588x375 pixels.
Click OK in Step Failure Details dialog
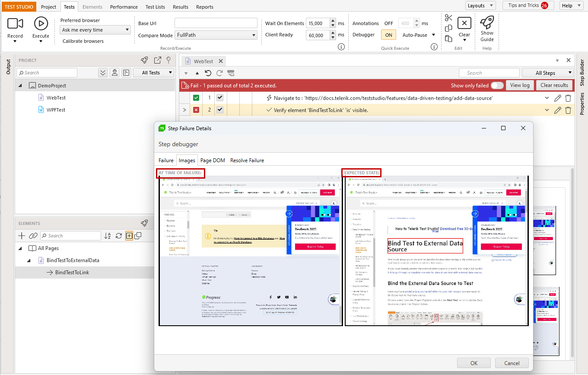tap(474, 363)
